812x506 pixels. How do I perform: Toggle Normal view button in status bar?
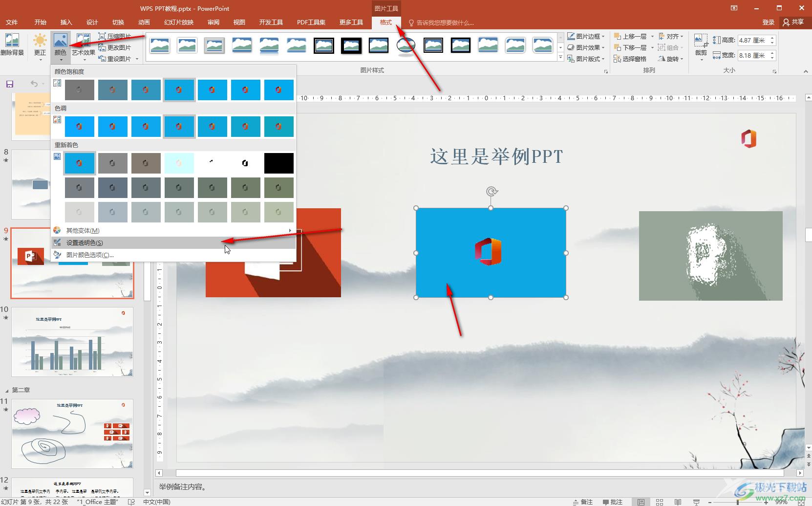click(641, 502)
